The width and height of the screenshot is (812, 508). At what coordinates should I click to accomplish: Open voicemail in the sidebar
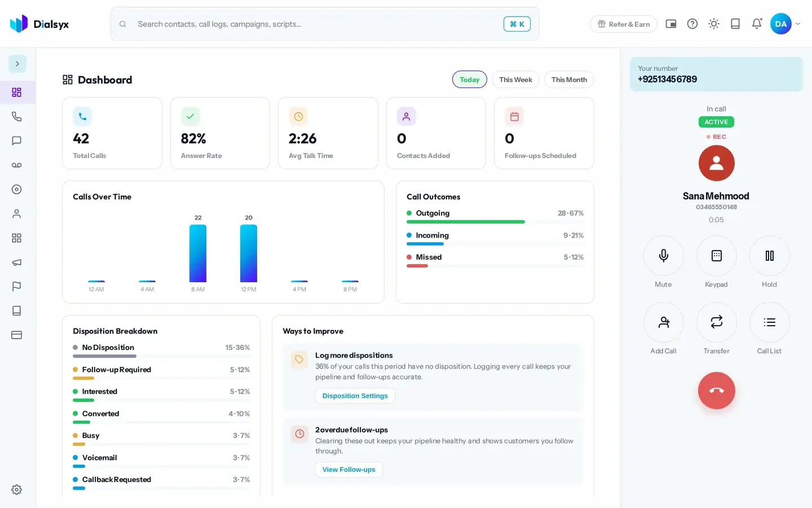tap(17, 165)
